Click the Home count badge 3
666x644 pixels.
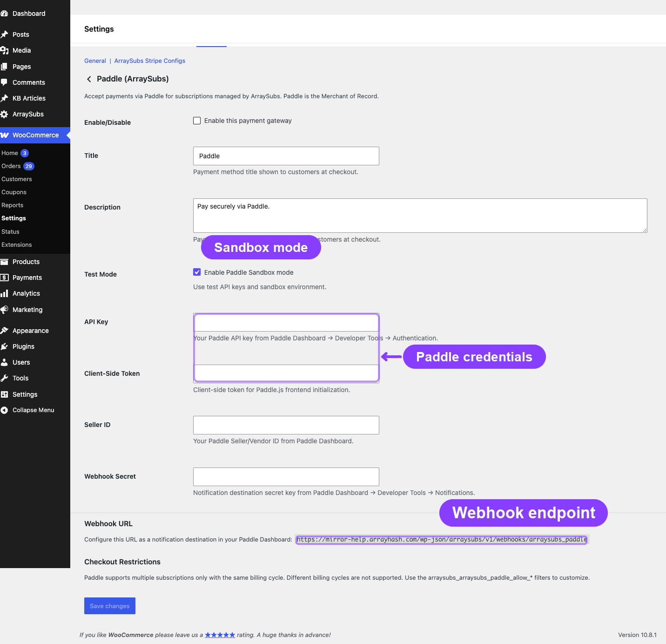25,153
